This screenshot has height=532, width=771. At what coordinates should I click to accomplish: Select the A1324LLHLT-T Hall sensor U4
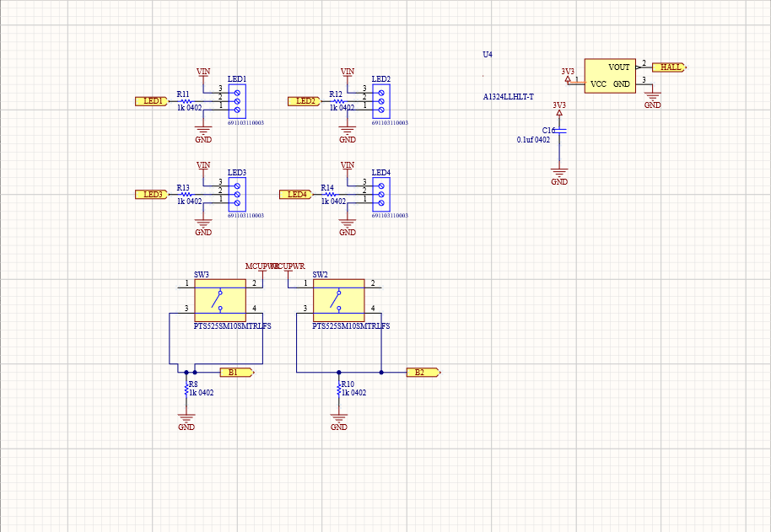[x=611, y=76]
